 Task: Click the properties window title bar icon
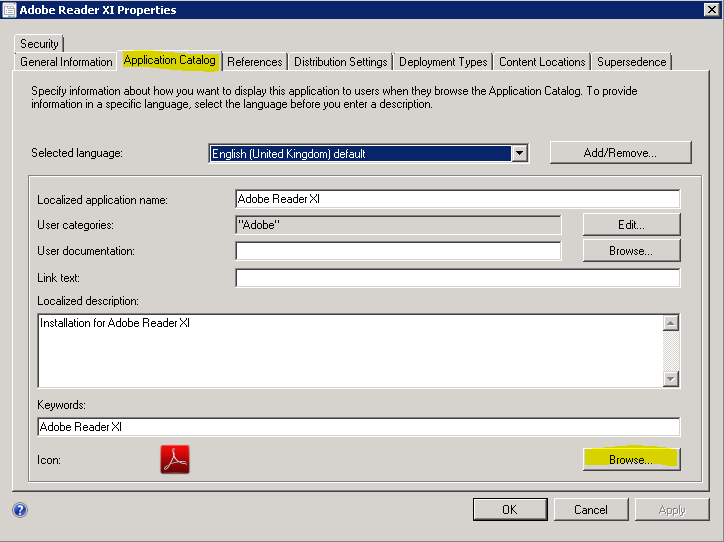[x=9, y=10]
